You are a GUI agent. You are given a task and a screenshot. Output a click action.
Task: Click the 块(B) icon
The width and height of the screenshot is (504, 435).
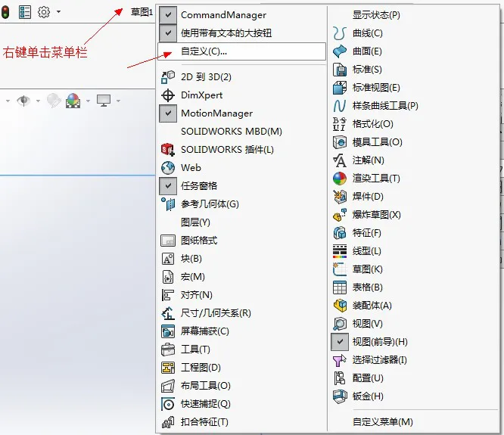tap(168, 259)
